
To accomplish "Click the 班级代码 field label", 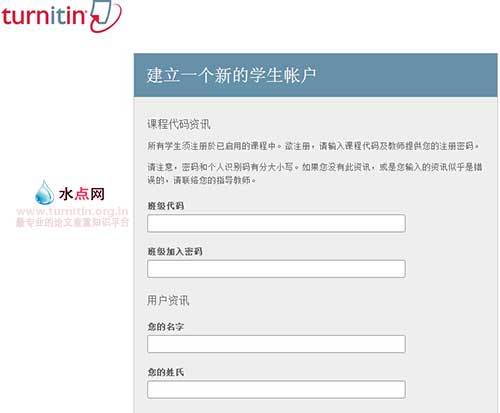I will coord(166,206).
